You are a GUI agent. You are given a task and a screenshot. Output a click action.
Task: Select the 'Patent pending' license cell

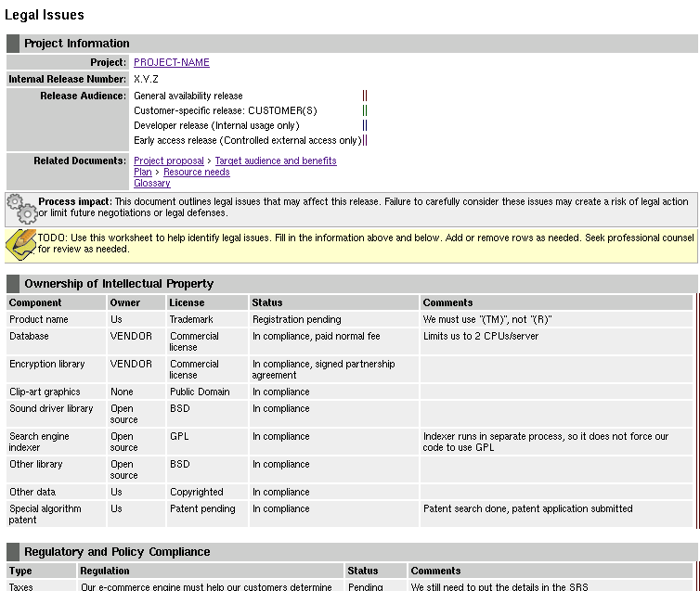[x=207, y=514]
